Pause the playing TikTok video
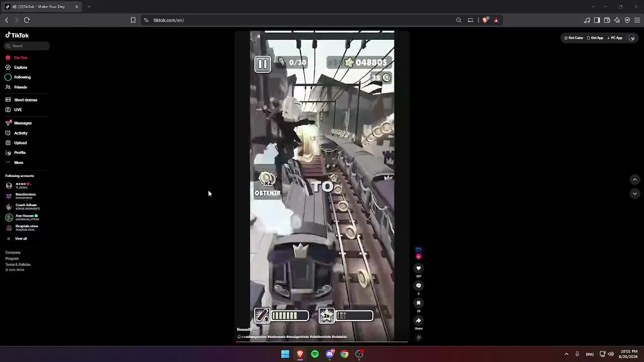The width and height of the screenshot is (644, 362). tap(322, 186)
